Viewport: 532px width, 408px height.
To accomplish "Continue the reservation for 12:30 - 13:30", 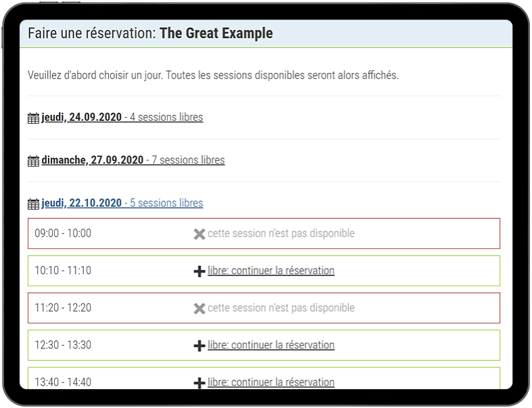I will point(270,345).
